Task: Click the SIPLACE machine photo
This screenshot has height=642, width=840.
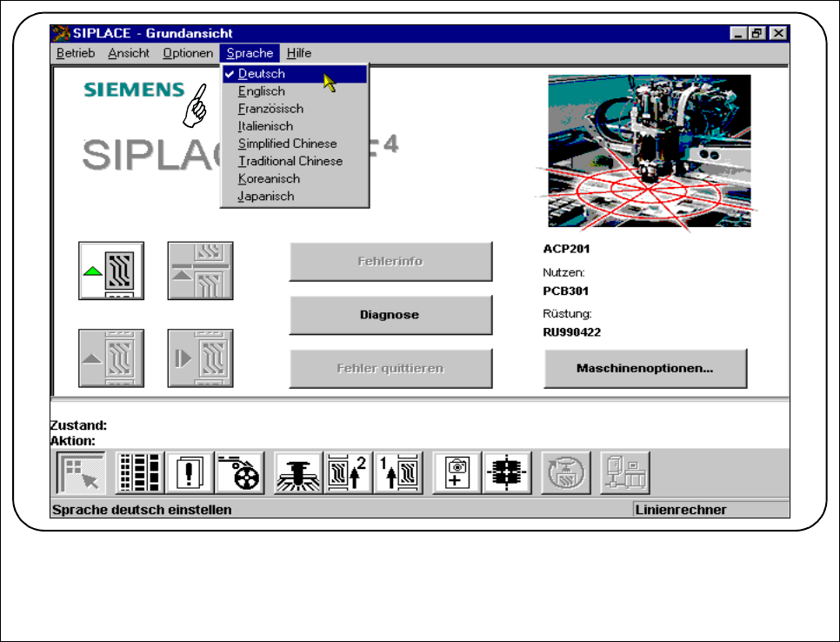Action: coord(650,151)
